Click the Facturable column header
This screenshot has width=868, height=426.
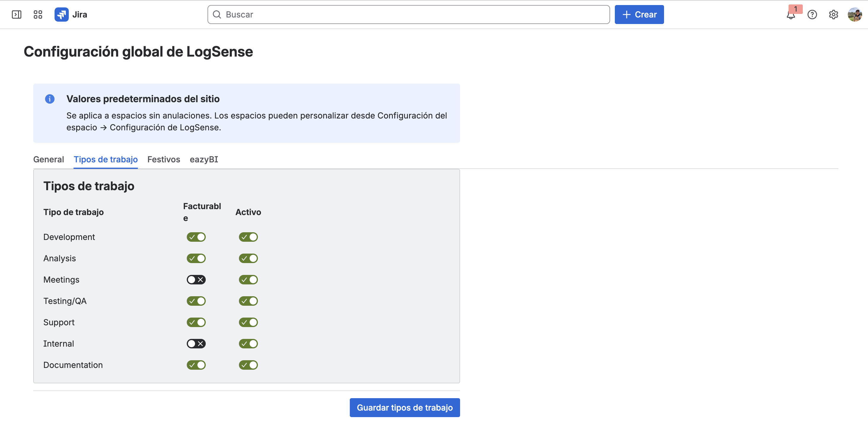point(202,212)
